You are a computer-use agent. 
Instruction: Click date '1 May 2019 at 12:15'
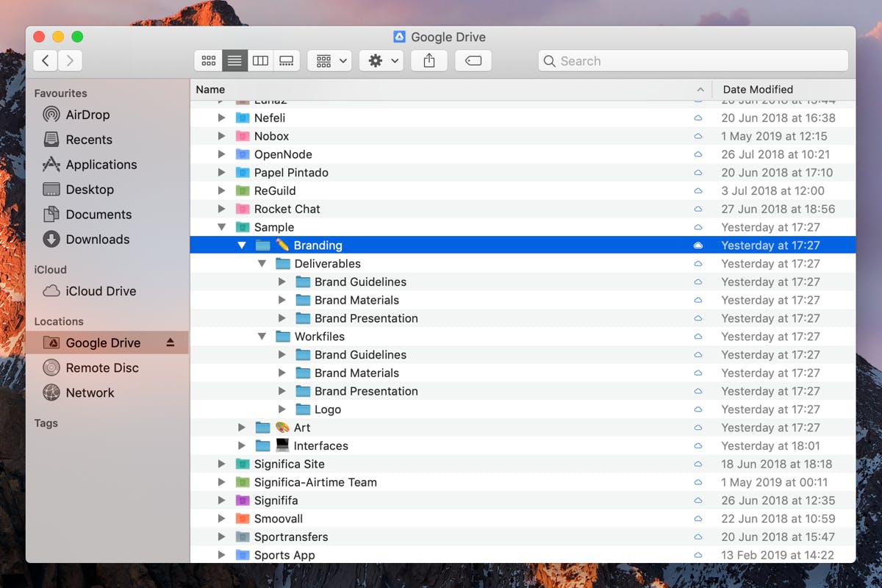774,136
